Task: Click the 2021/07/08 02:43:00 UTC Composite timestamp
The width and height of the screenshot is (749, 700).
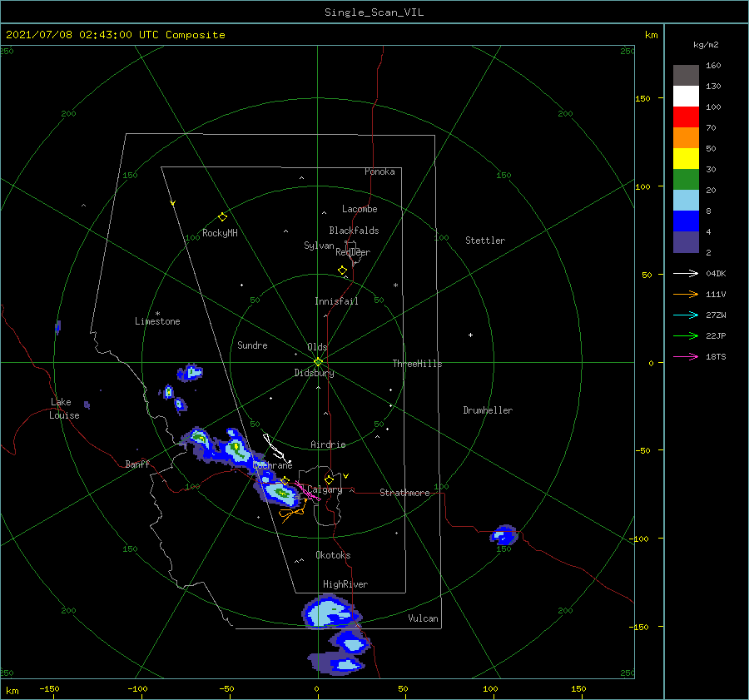Action: 115,35
